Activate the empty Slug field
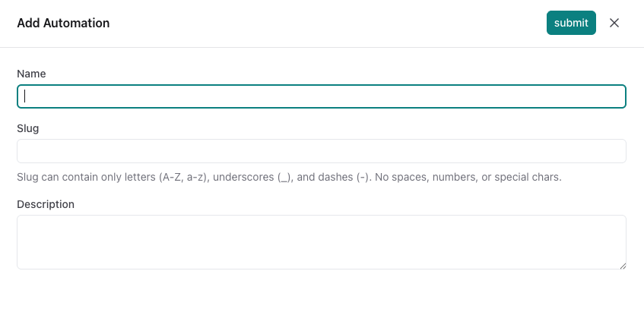Viewport: 644px width, 312px height. 321,151
